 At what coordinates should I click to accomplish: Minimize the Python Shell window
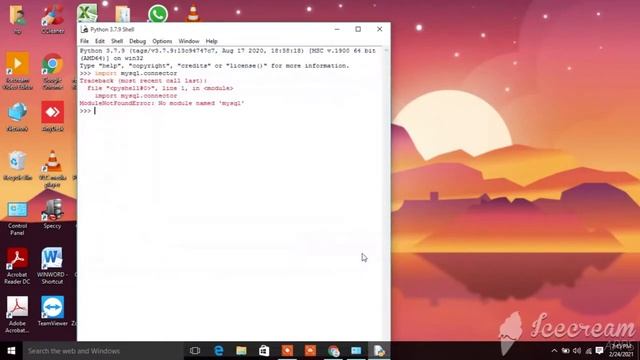pos(337,29)
